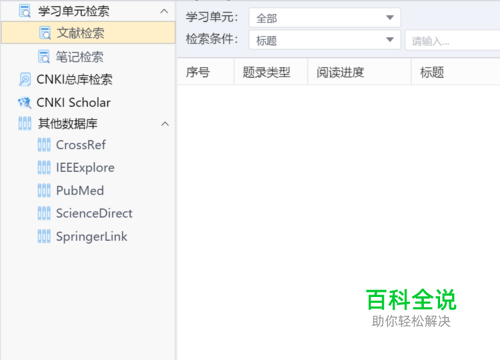Open the ScienceDirect database entry
500x360 pixels.
coord(94,213)
